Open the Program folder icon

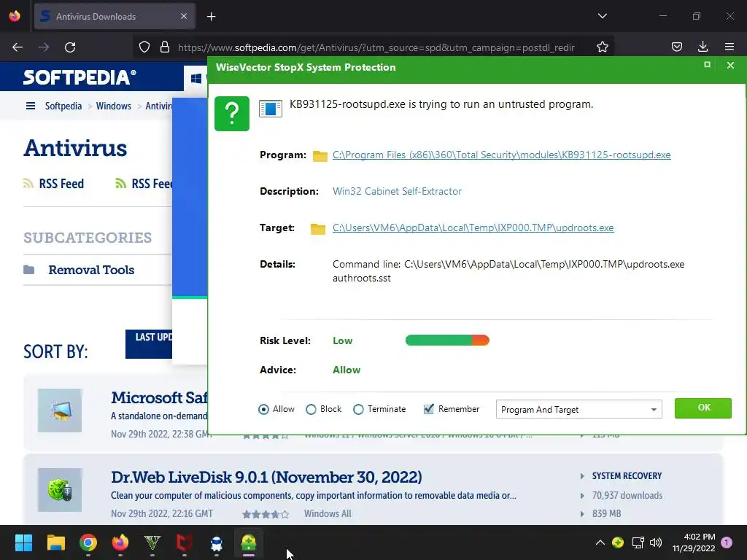(320, 156)
